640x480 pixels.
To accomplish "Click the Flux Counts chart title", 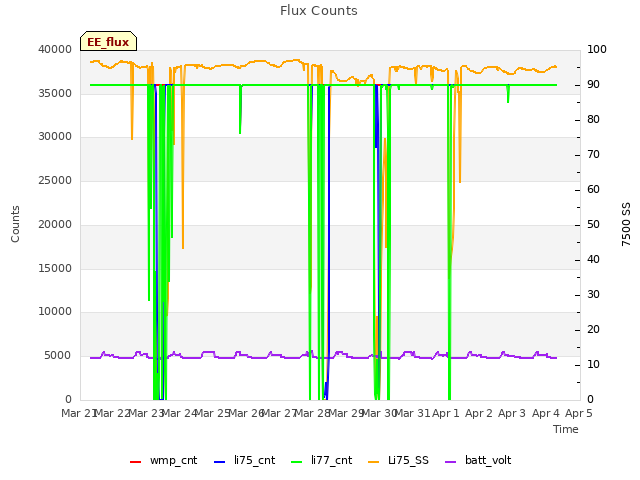I will 319,11.
